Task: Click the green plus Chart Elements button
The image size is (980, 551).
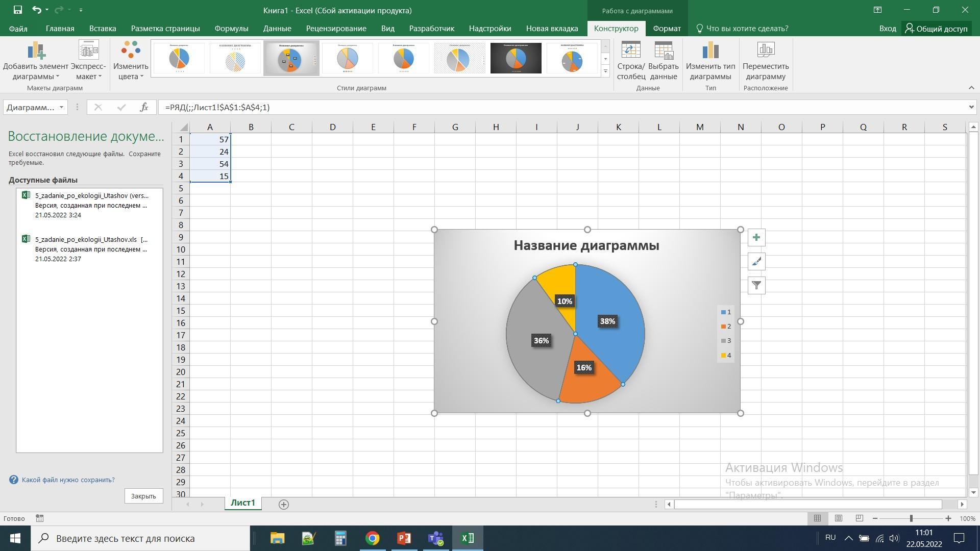Action: 756,238
